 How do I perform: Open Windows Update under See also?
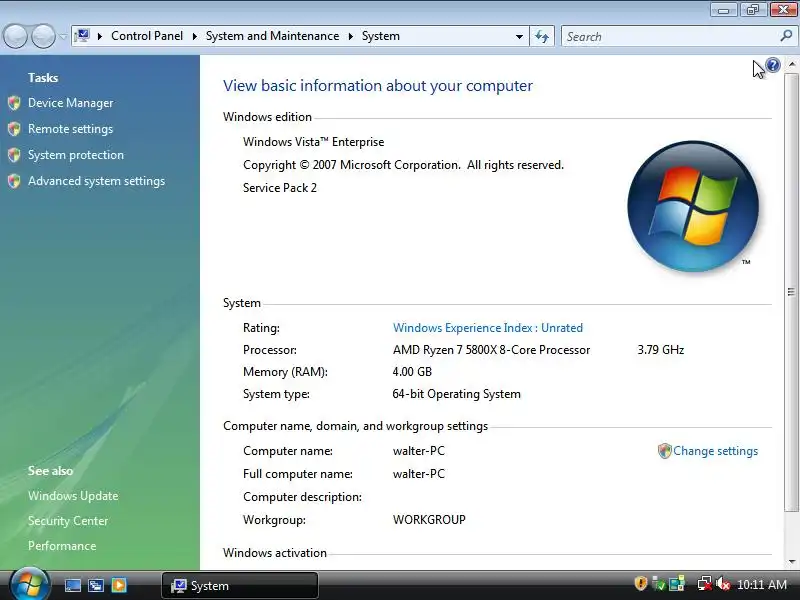click(x=73, y=496)
